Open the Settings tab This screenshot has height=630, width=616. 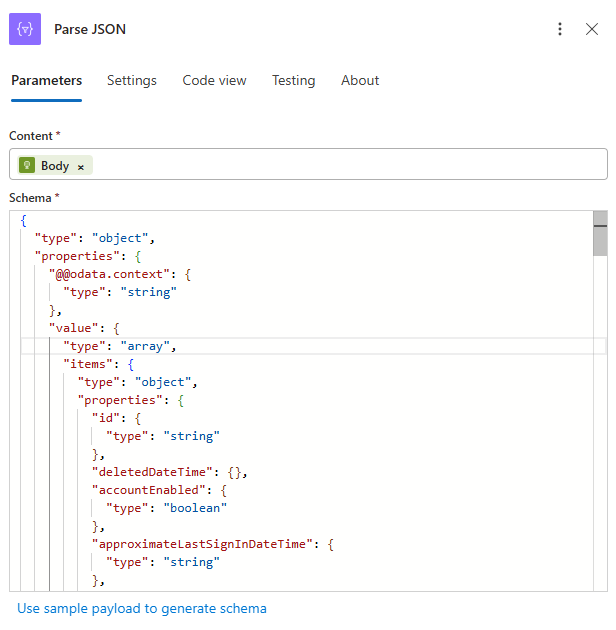(x=132, y=80)
